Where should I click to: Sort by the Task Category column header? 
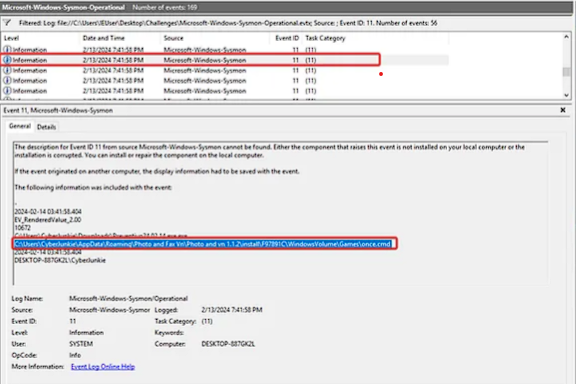coord(325,38)
